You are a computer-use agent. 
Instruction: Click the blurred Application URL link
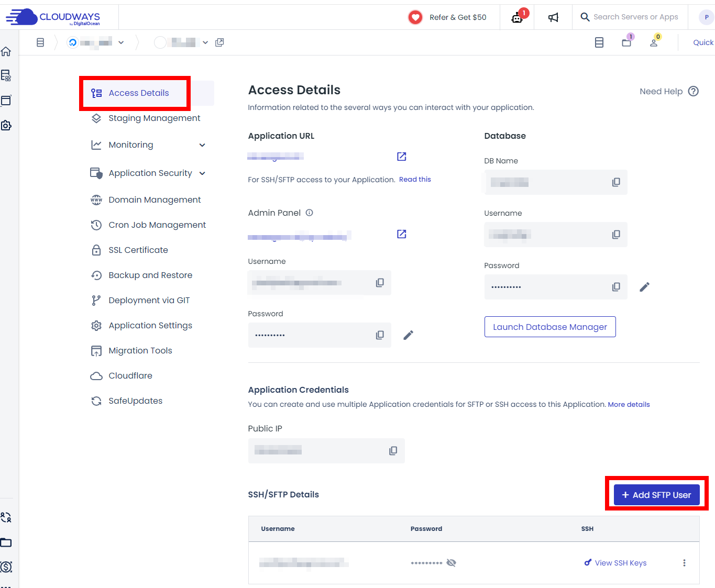(276, 156)
